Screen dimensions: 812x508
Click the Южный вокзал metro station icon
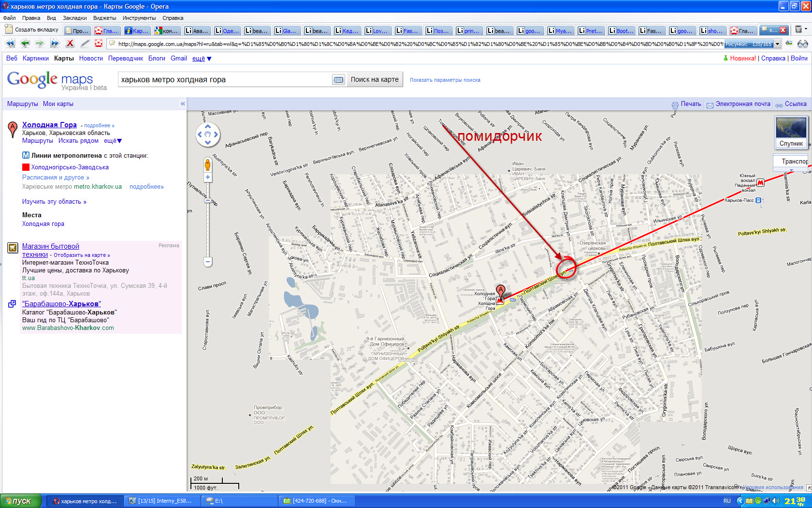[761, 182]
